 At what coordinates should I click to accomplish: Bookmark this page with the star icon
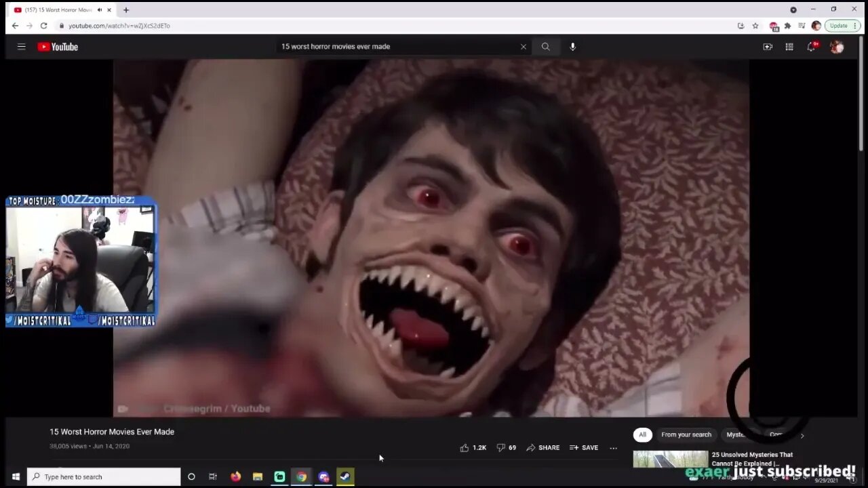pos(755,26)
